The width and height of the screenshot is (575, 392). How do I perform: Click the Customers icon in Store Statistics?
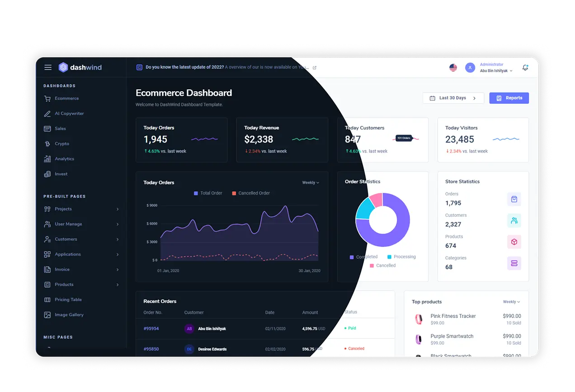click(x=514, y=220)
